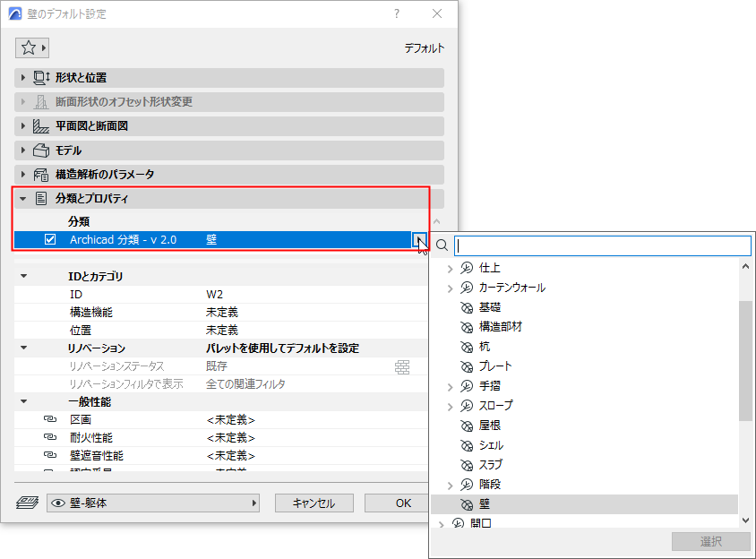
Task: Expand the カーテンウォール classification branch
Action: 450,288
